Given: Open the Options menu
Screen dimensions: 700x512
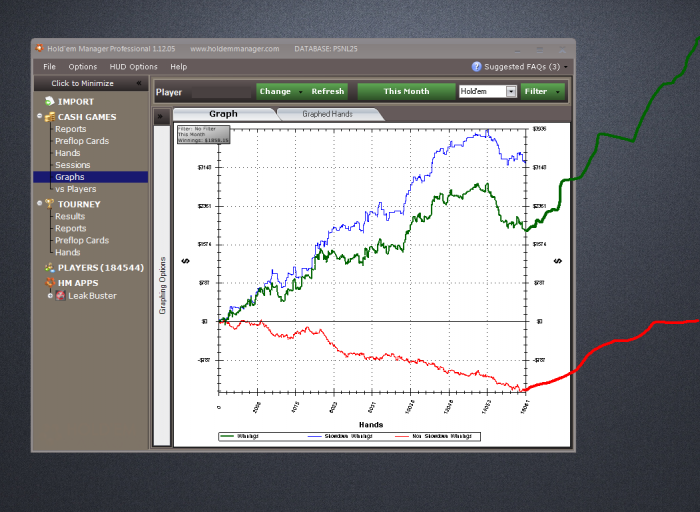Looking at the screenshot, I should [x=83, y=67].
